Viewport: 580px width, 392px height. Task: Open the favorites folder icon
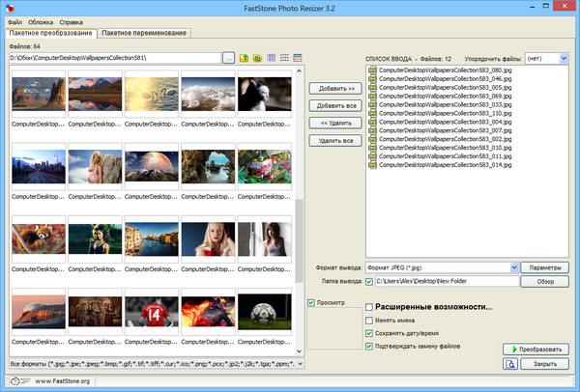point(258,59)
